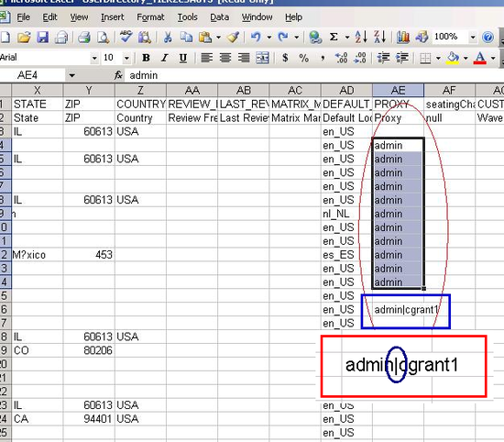
Task: Expand the Name Box dropdown arrow
Action: [71, 75]
